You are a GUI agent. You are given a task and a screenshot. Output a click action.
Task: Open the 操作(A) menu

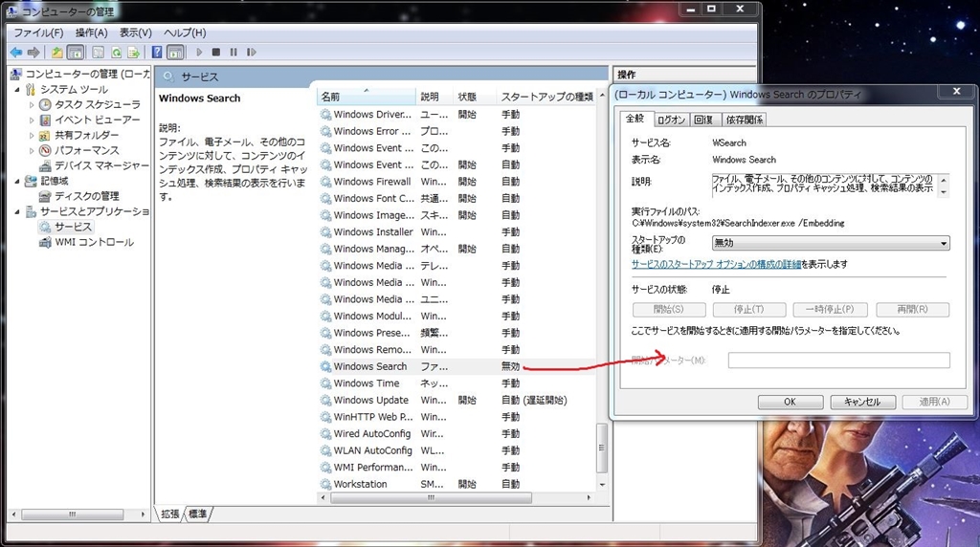pyautogui.click(x=91, y=33)
